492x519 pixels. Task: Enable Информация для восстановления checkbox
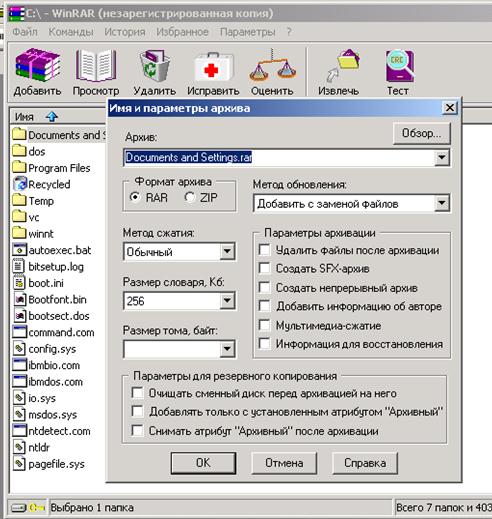264,343
